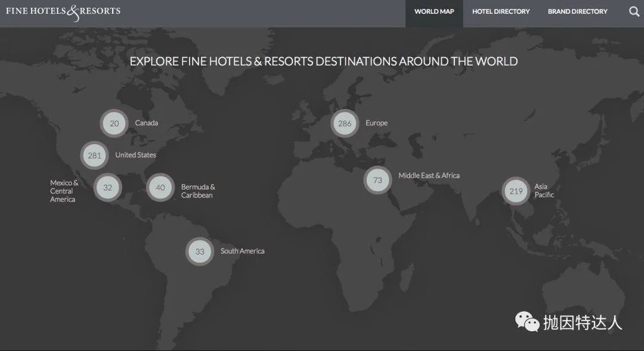Open the BRAND DIRECTORY tab
Screen dimensions: 644x351
[x=577, y=11]
